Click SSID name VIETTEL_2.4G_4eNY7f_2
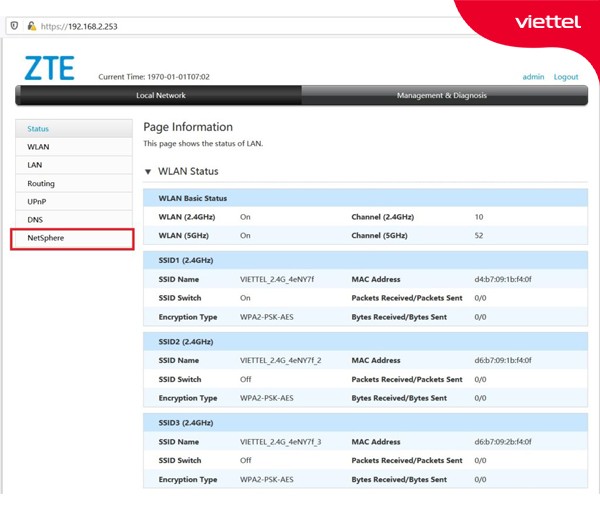The width and height of the screenshot is (600, 525). (x=280, y=360)
